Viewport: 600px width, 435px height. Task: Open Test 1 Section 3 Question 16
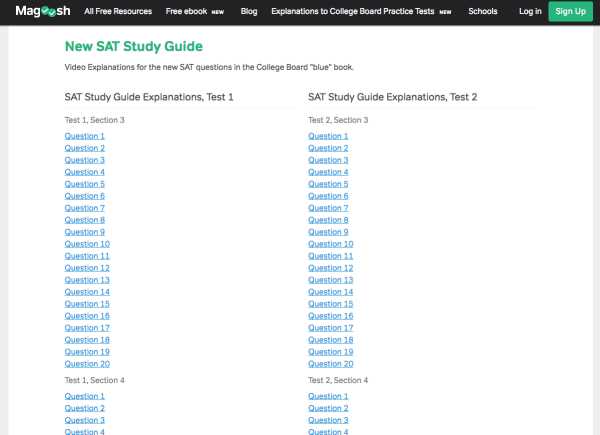click(87, 316)
